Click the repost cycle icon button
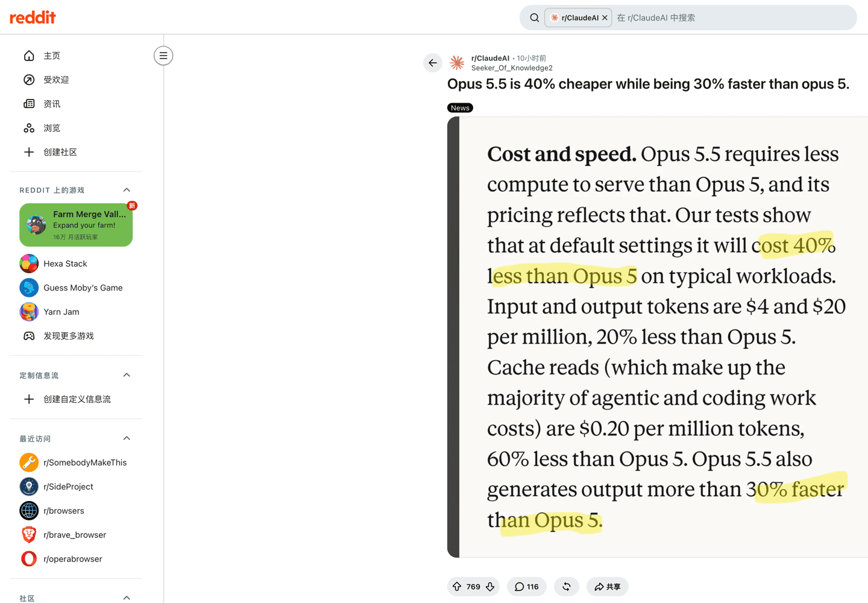 567,587
